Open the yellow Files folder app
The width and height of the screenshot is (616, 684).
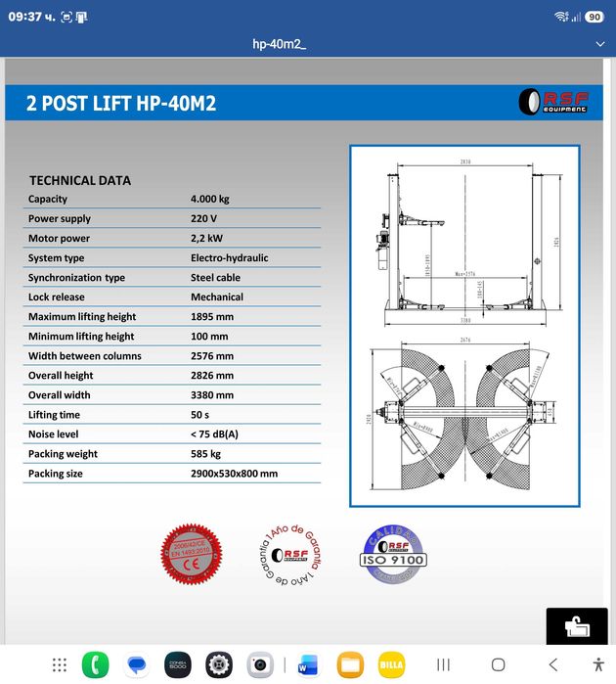point(350,664)
